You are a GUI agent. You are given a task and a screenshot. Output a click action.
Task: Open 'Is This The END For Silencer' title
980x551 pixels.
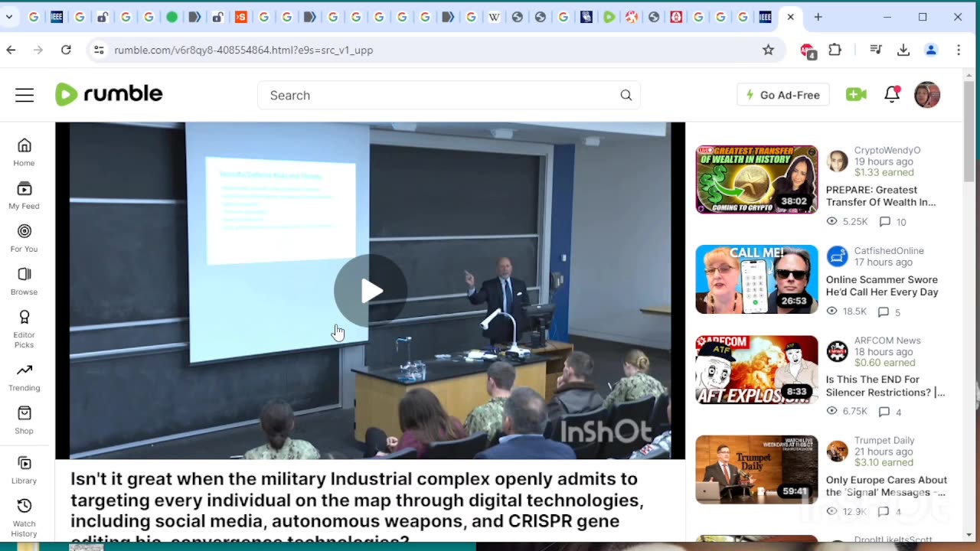pyautogui.click(x=885, y=386)
